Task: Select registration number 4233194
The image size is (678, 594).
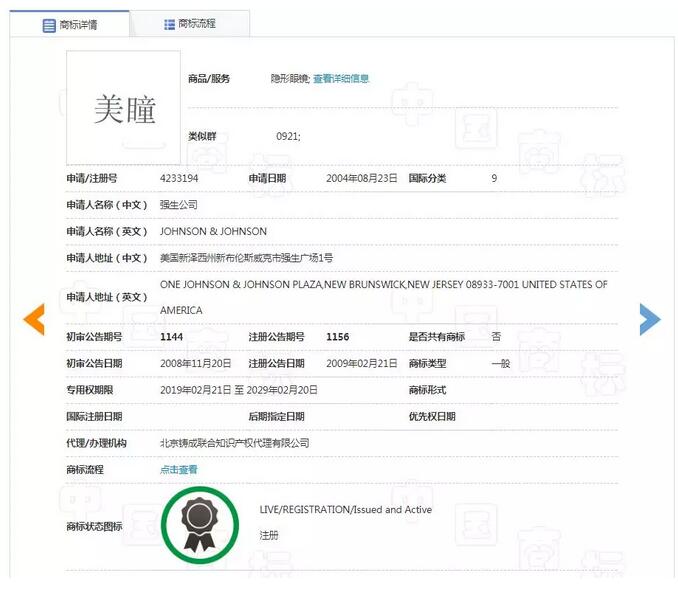Action: click(179, 178)
